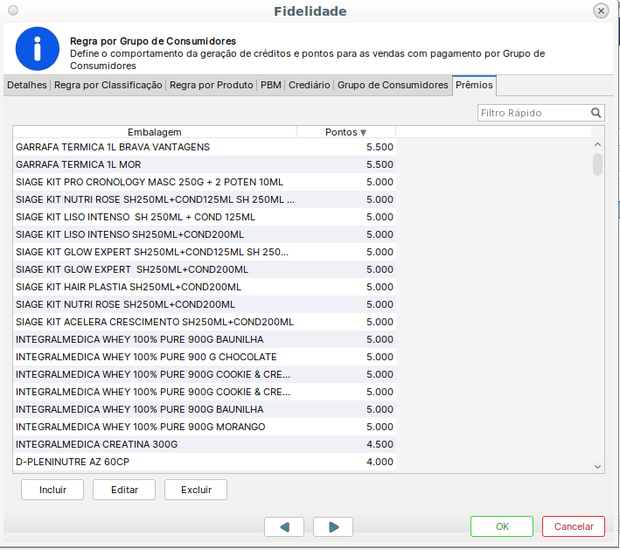Screen dimensions: 620x550
Task: Close the Fidelidade dialog window
Action: pyautogui.click(x=601, y=11)
